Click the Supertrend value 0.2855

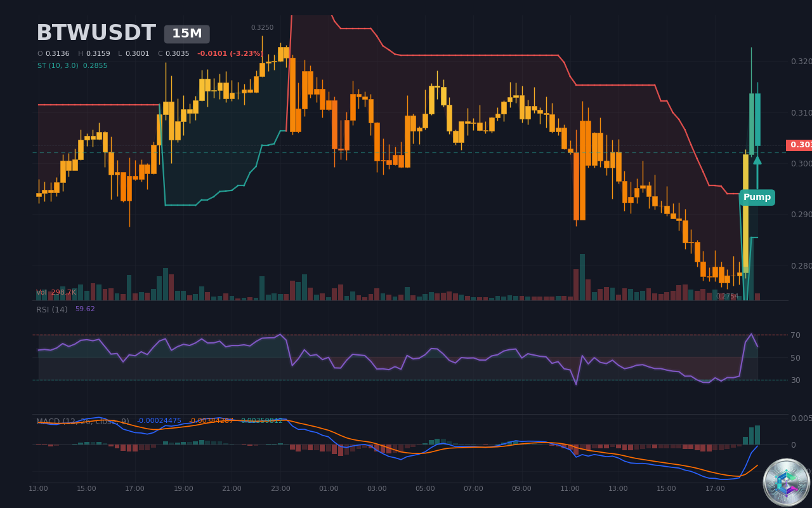tap(95, 66)
